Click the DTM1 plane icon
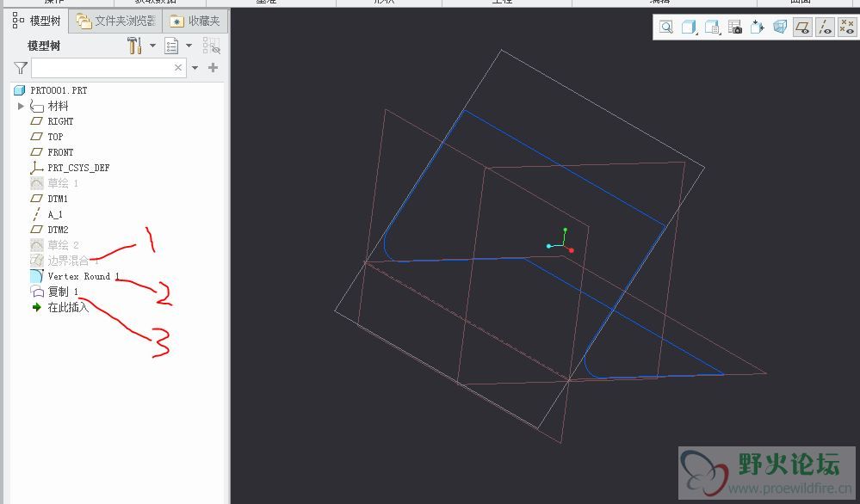 (x=37, y=199)
